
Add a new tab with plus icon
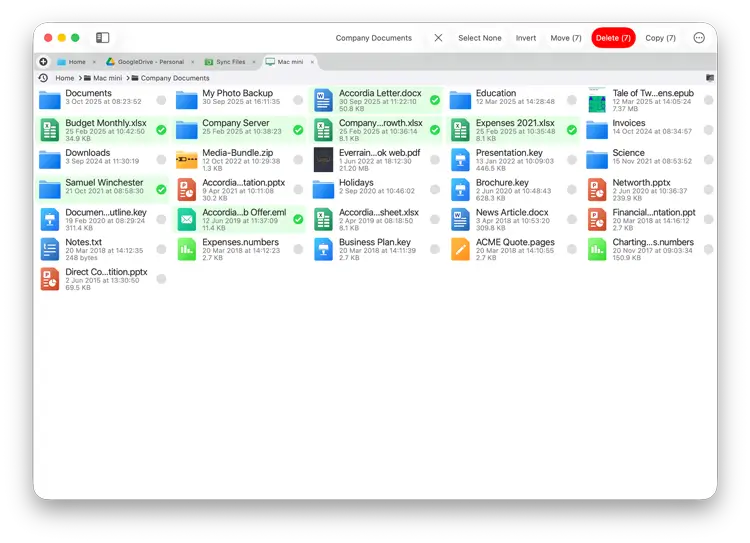pyautogui.click(x=43, y=62)
